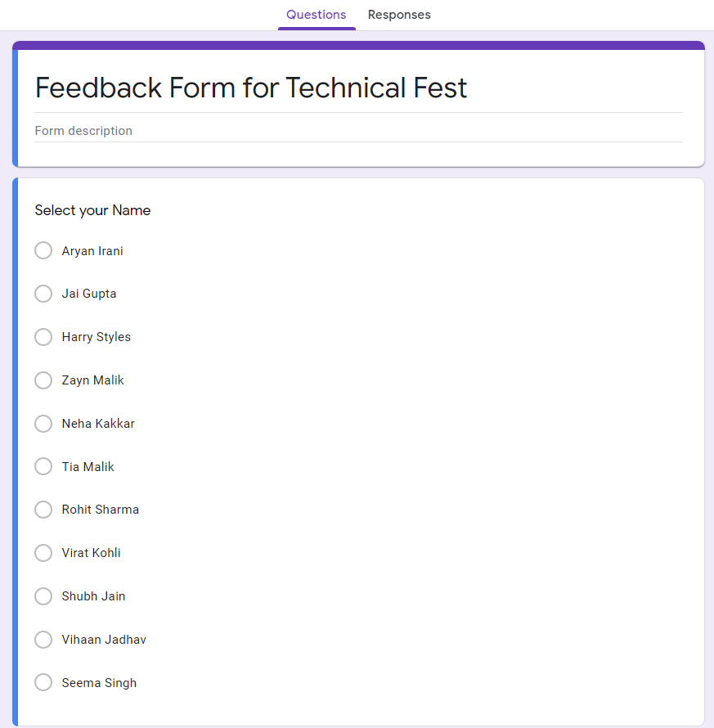Select Zayn Malik radio button

click(43, 380)
